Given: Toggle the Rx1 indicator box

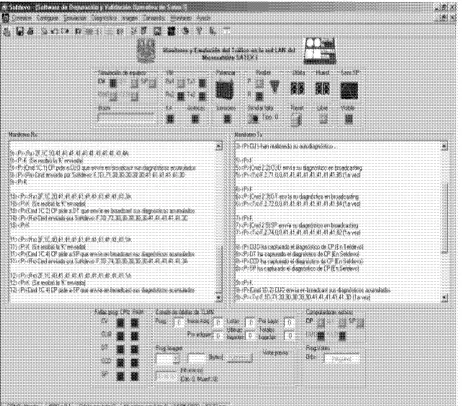Looking at the screenshot, I should (180, 83).
